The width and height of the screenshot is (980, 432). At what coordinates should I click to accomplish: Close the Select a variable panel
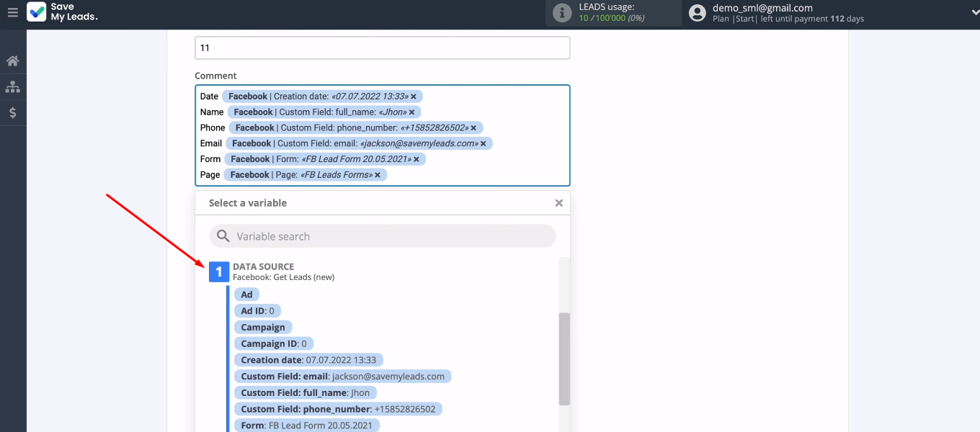(558, 203)
